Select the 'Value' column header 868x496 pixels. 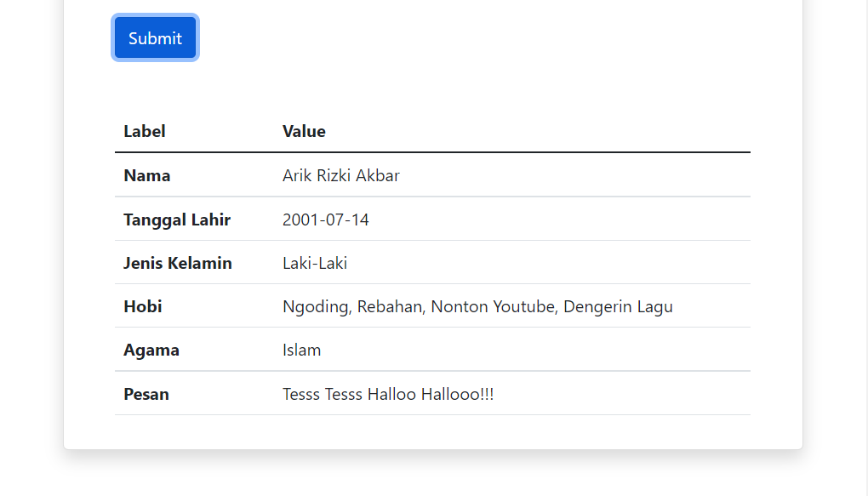[x=304, y=131]
